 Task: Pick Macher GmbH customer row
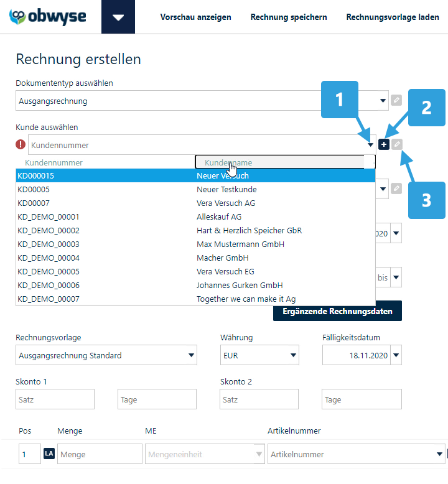pos(196,258)
